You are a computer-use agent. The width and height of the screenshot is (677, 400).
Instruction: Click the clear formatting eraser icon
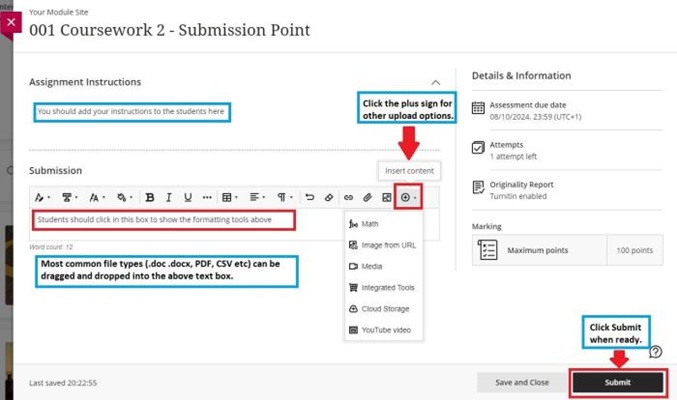coord(329,197)
